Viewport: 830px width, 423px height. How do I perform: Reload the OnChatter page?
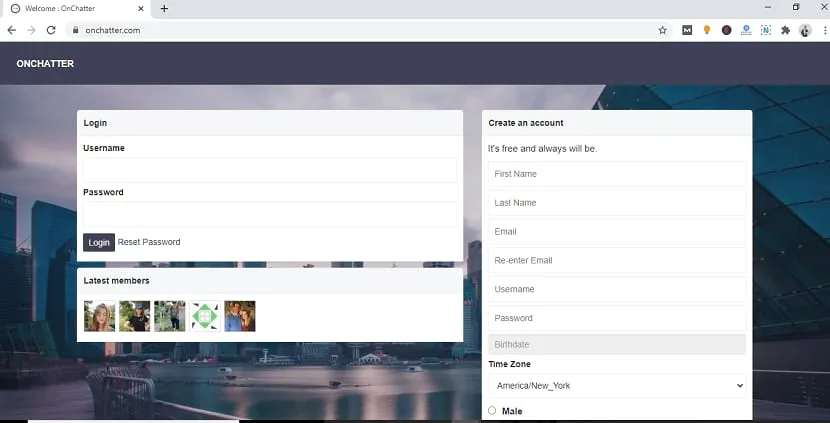click(x=51, y=30)
